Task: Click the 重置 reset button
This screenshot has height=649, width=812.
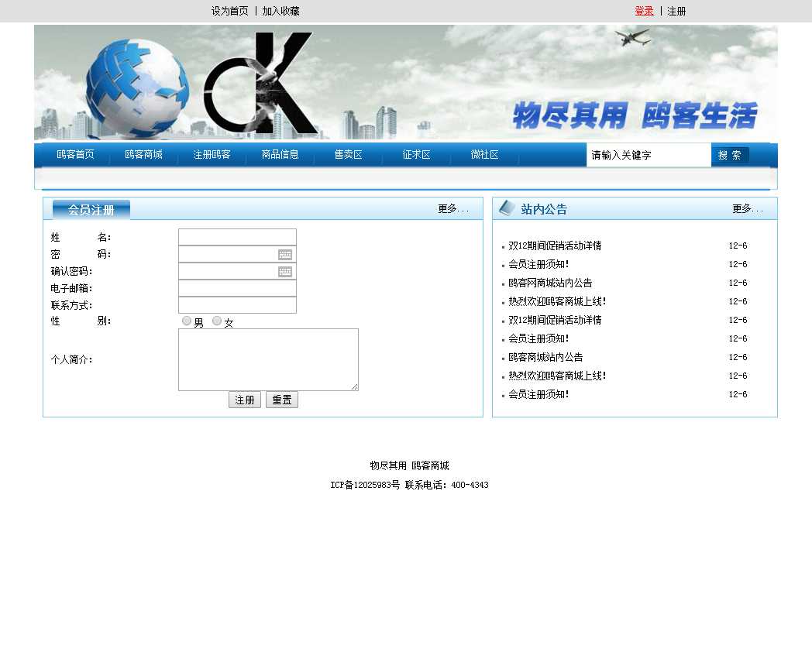Action: click(x=282, y=400)
